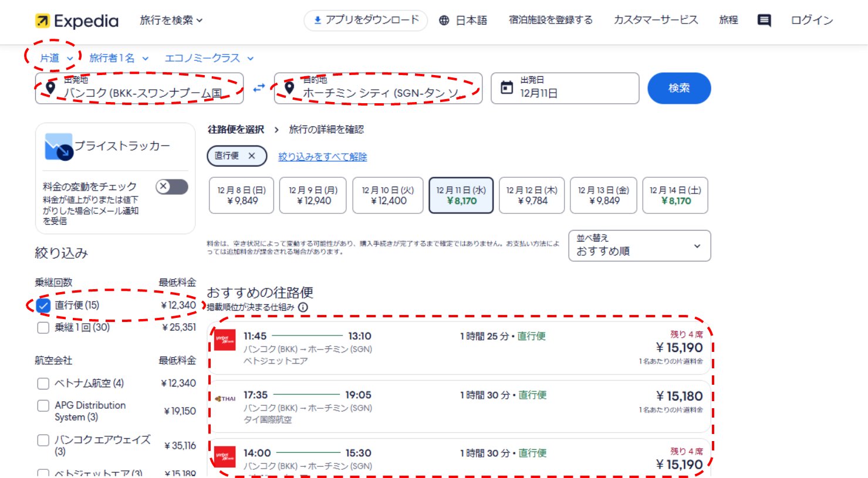Image resolution: width=868 pixels, height=478 pixels.
Task: Open the 旅行を検索 menu
Action: pyautogui.click(x=171, y=20)
